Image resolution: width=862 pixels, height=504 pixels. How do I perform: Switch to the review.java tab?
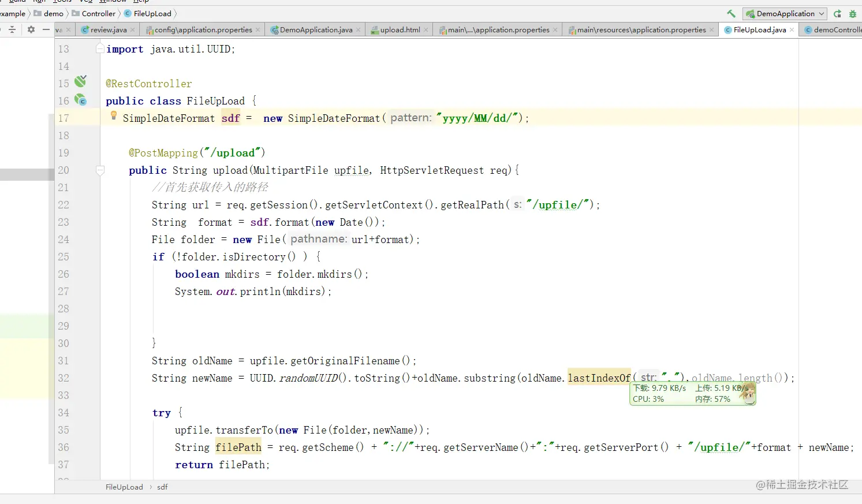109,30
